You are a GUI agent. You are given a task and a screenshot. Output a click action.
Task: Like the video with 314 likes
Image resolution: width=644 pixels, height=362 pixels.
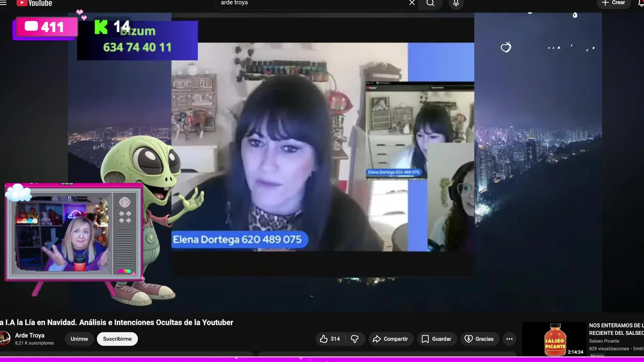(x=330, y=339)
